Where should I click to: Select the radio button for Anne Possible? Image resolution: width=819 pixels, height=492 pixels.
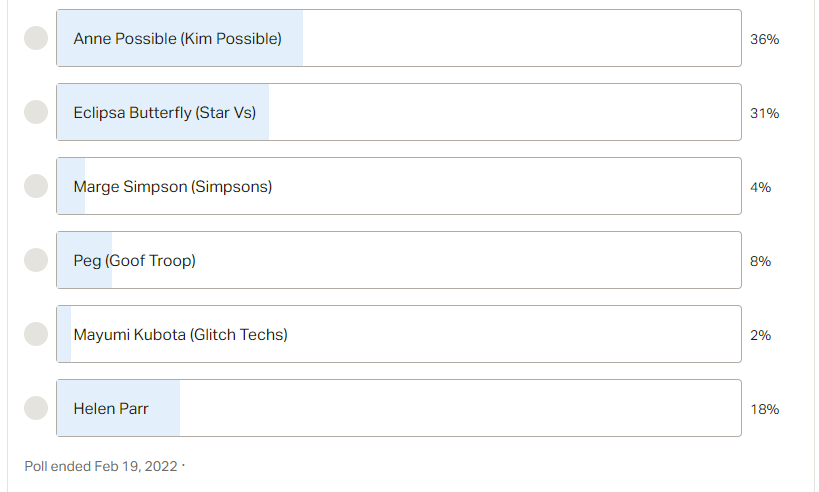(36, 38)
